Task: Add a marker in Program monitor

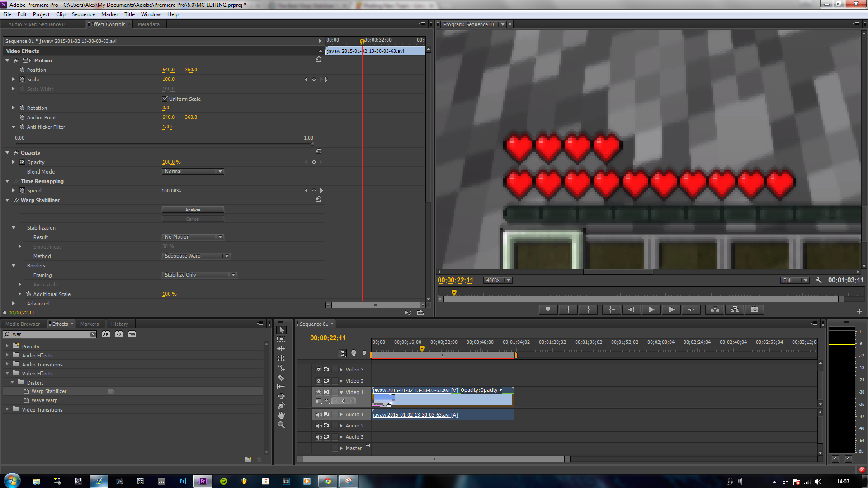Action: 548,310
